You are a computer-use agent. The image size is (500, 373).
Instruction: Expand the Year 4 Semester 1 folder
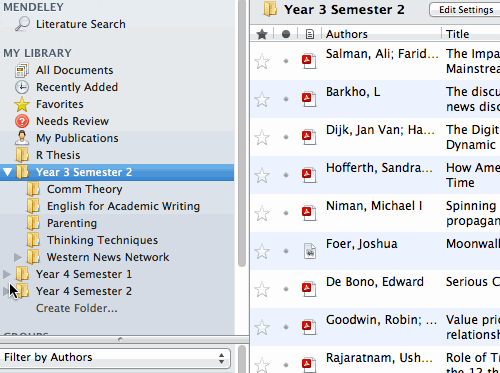[7, 274]
